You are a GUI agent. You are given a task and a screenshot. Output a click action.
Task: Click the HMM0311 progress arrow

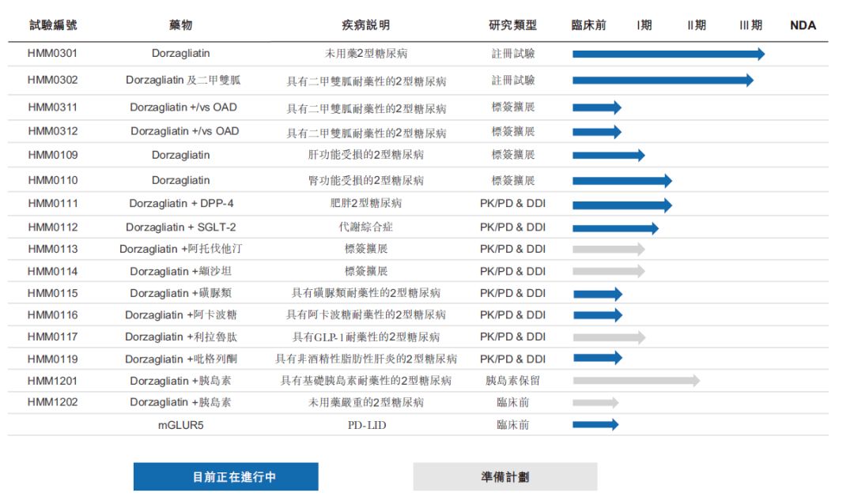pos(597,107)
